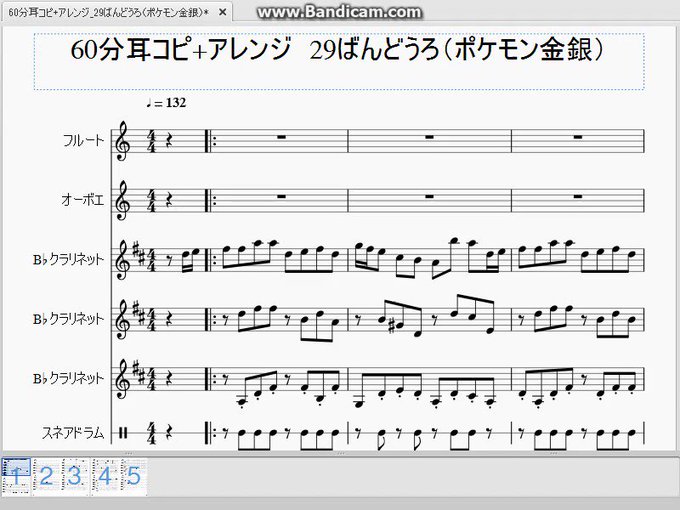Select the flute pickup quarter rest
The width and height of the screenshot is (680, 510).
coord(169,141)
